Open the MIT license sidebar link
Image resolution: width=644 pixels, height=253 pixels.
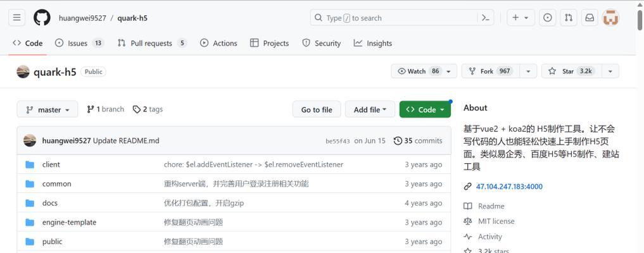496,221
